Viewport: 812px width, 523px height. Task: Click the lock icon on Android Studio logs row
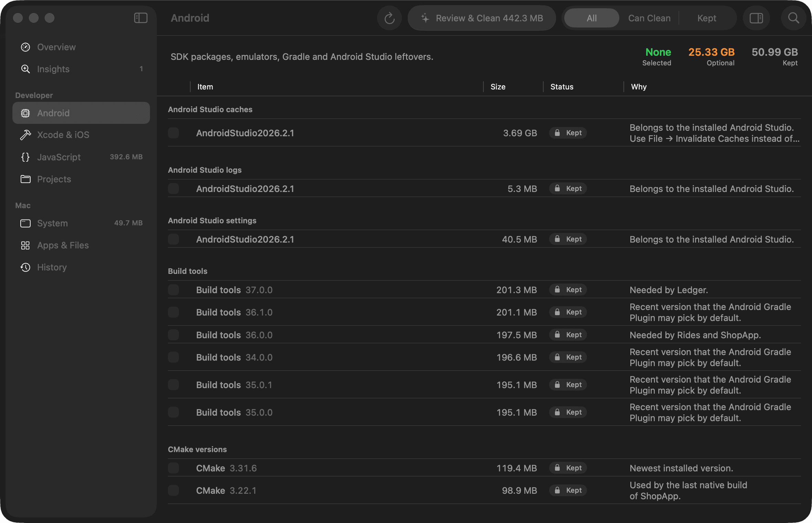pos(557,189)
